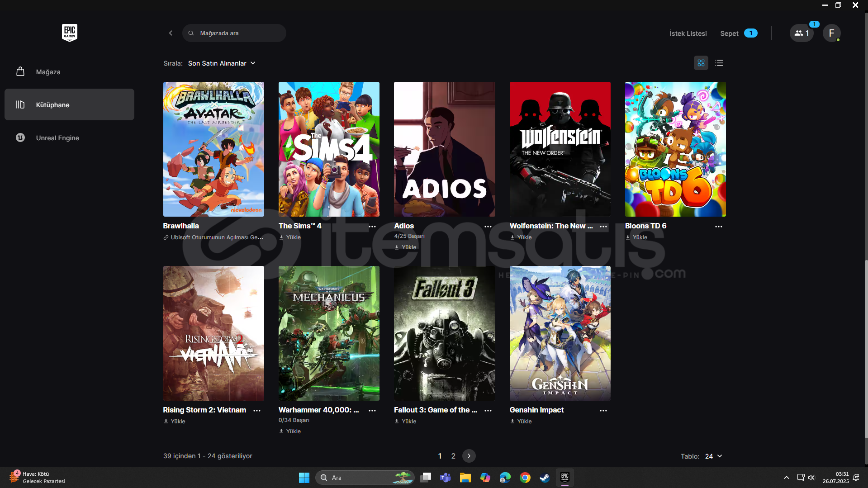Open clock showing 03:31
Viewport: 868px width, 488px height.
(x=836, y=478)
